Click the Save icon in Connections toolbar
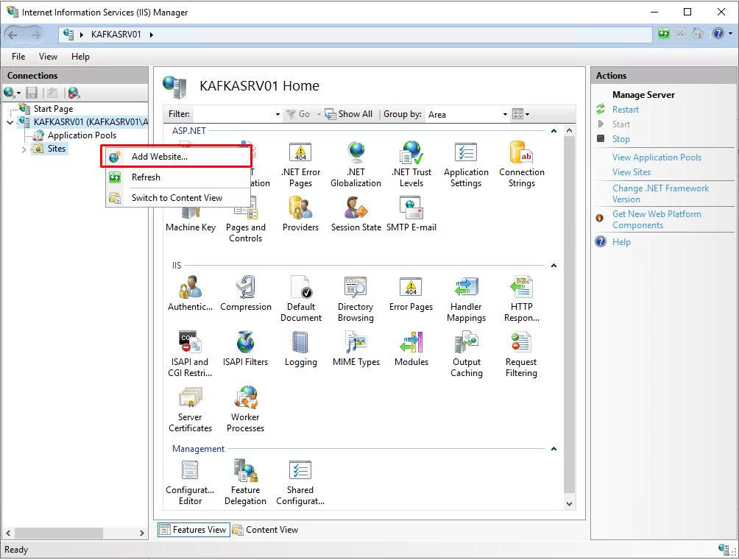The image size is (739, 560). (32, 93)
